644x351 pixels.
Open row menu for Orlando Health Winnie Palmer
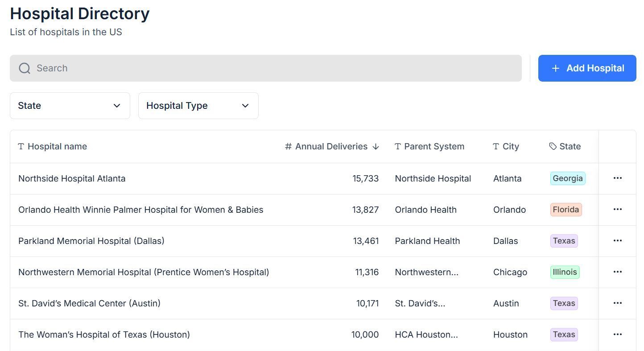pyautogui.click(x=617, y=210)
